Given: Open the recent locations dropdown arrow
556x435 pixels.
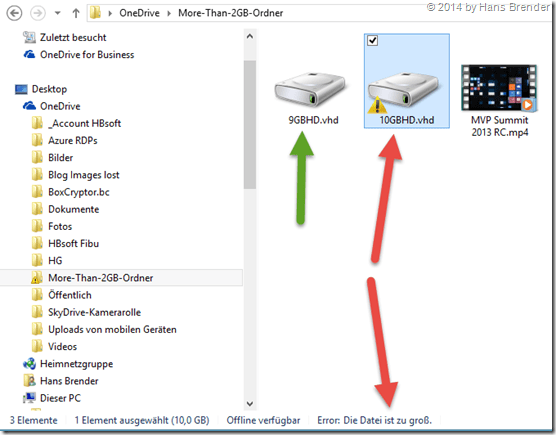Looking at the screenshot, I should tap(57, 13).
